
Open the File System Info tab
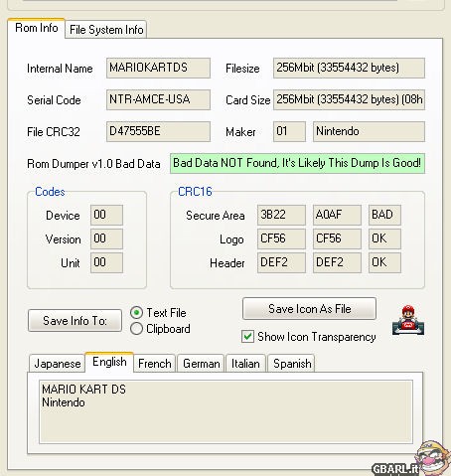[x=106, y=30]
